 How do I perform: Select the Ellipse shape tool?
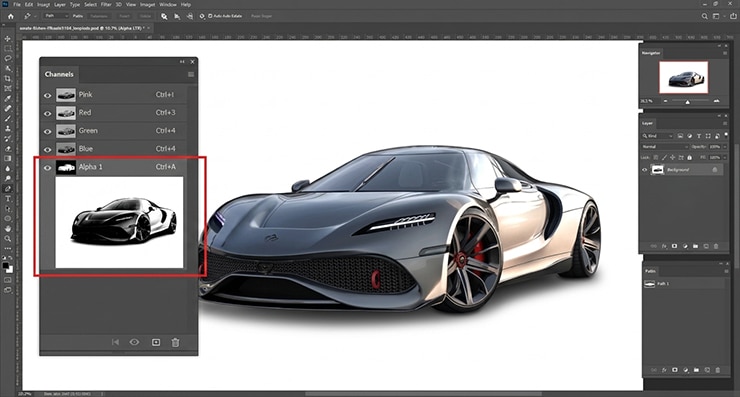tap(8, 219)
